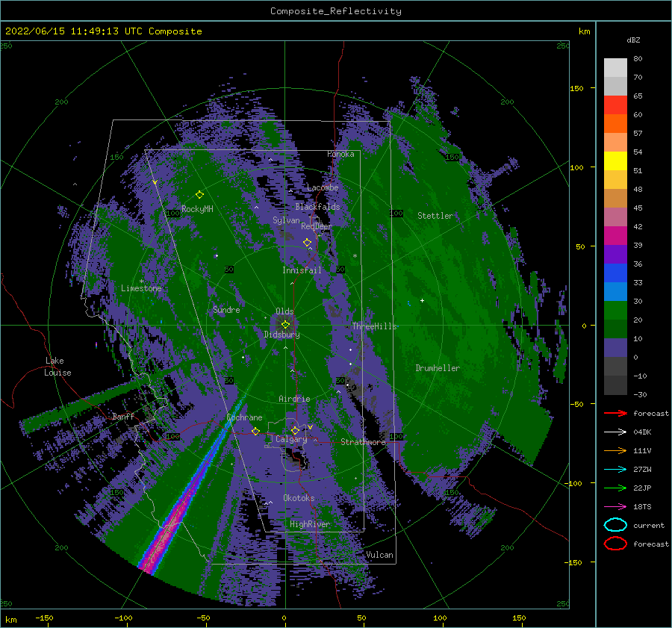The width and height of the screenshot is (672, 628).
Task: Click the magenta 18TS arrow icon
Action: point(615,506)
